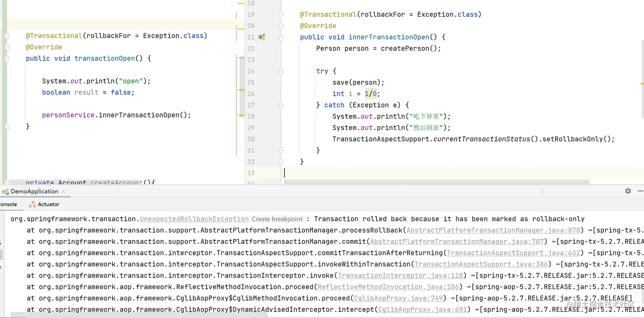
Task: Open ReflectiveMethodInvocation.java:186 link
Action: point(388,287)
